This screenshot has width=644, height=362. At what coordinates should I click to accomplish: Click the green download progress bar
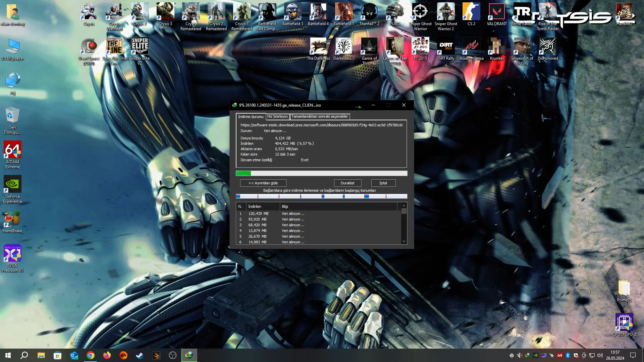click(x=321, y=173)
